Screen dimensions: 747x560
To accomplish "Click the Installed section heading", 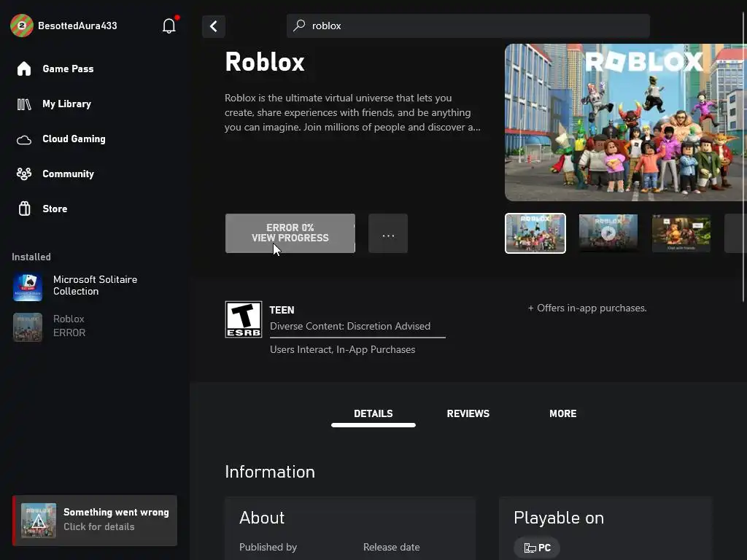I will (31, 257).
